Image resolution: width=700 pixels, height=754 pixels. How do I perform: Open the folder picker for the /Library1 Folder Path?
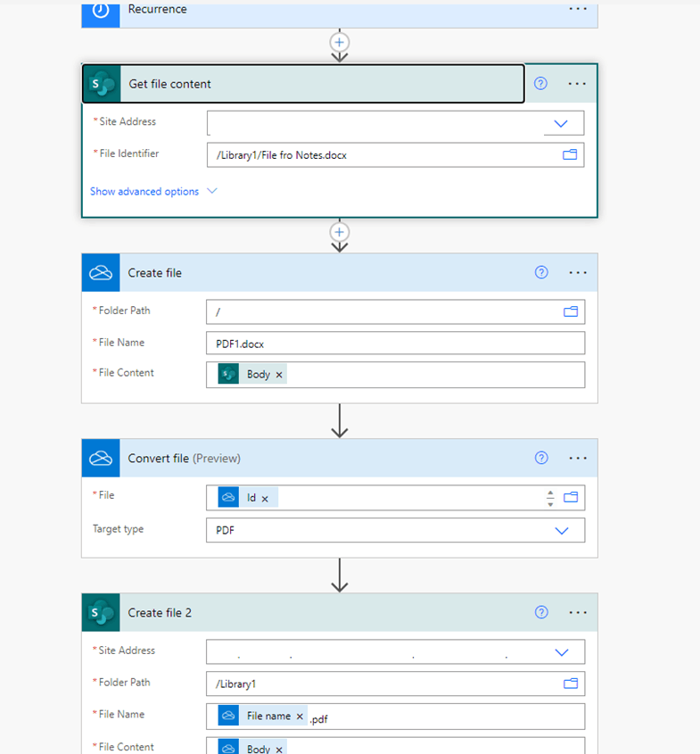pos(571,684)
